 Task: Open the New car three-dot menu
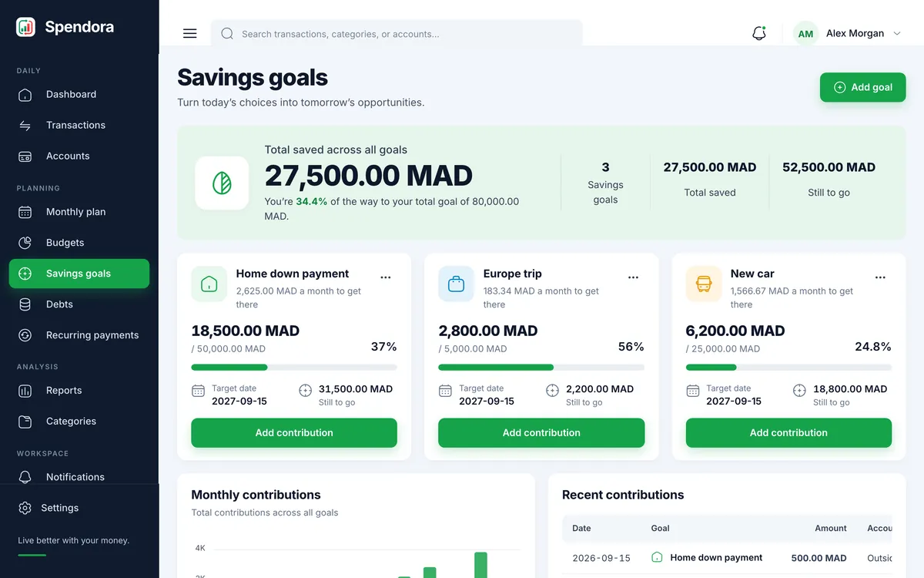880,277
